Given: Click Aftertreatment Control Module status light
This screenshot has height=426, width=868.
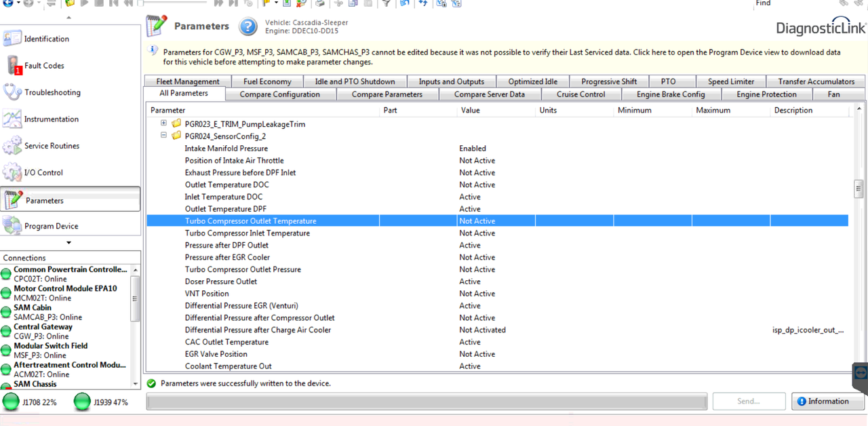Looking at the screenshot, I should (6, 369).
